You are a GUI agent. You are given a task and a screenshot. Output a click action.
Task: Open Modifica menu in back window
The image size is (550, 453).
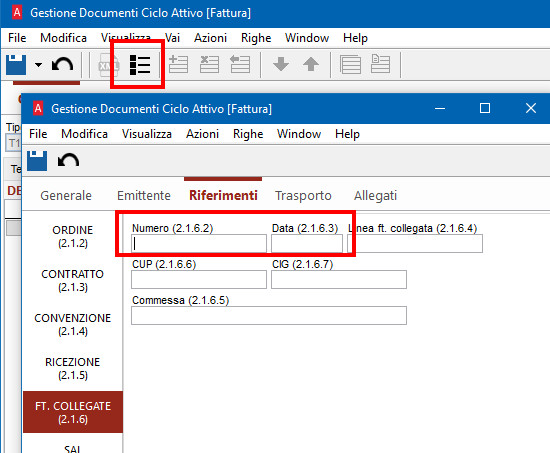coord(63,38)
